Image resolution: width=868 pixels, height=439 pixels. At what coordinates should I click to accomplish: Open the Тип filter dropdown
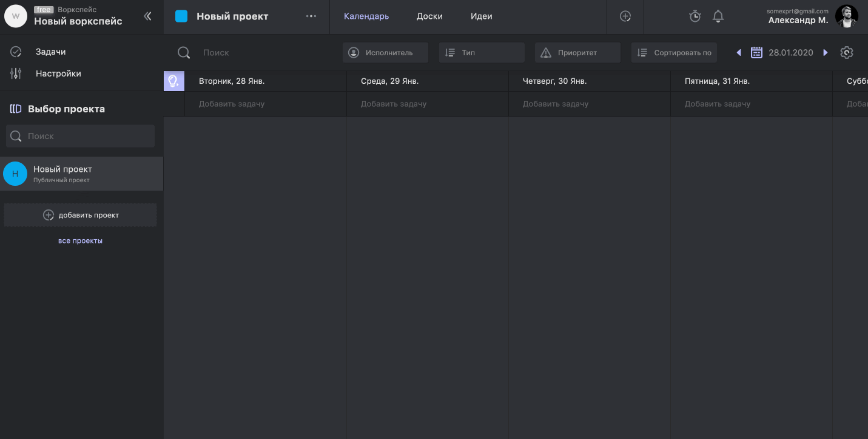coord(482,53)
